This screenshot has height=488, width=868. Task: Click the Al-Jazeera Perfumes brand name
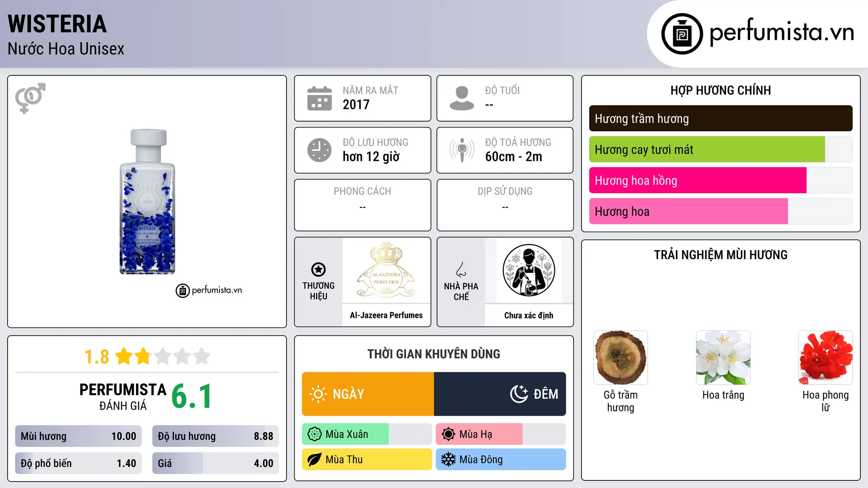tap(386, 315)
